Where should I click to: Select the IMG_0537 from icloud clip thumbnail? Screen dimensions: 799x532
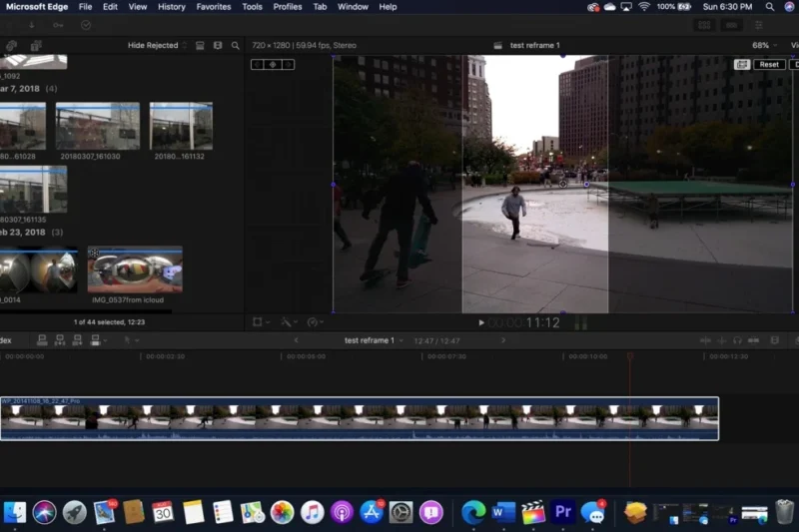pyautogui.click(x=135, y=270)
